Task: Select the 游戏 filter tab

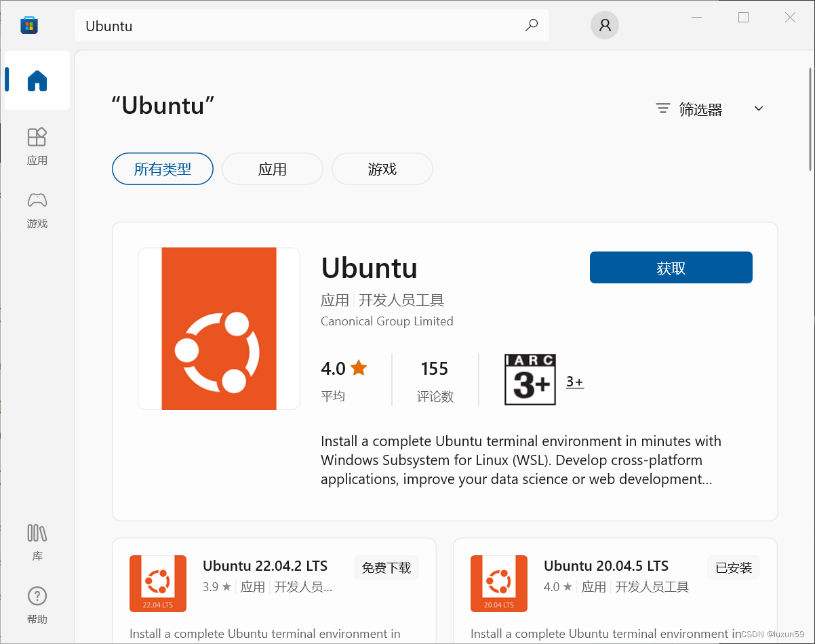Action: click(x=382, y=169)
